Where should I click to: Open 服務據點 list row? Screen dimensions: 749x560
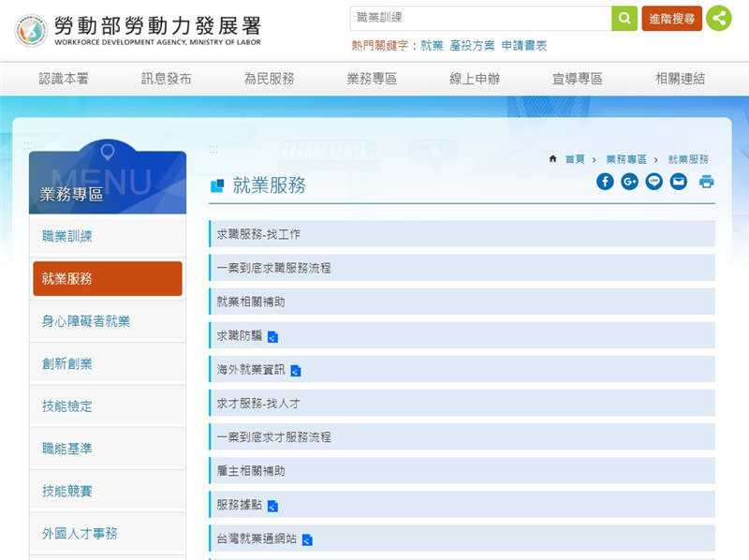pos(462,505)
